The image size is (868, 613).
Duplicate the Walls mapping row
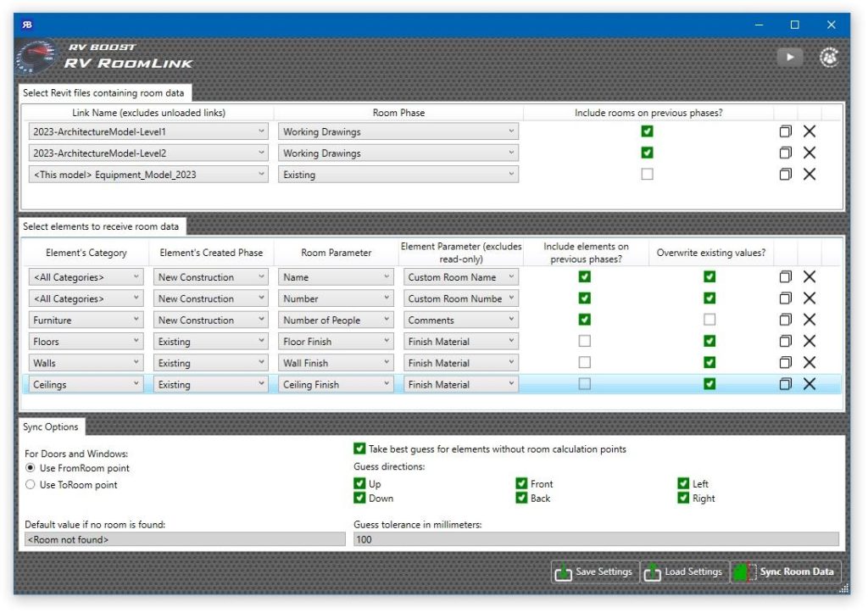(x=785, y=363)
